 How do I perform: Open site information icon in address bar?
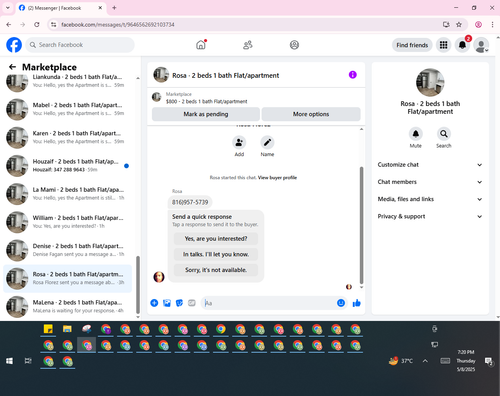pyautogui.click(x=53, y=24)
